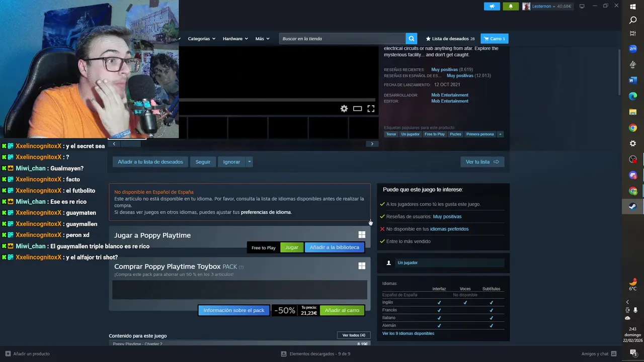Switch to Big Picture mode monitor icon

click(582, 6)
